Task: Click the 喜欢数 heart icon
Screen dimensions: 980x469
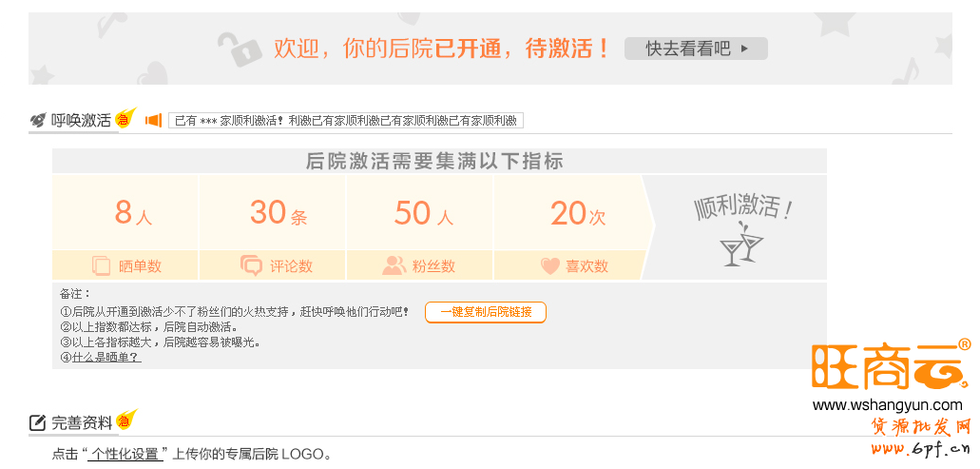Action: click(x=549, y=266)
